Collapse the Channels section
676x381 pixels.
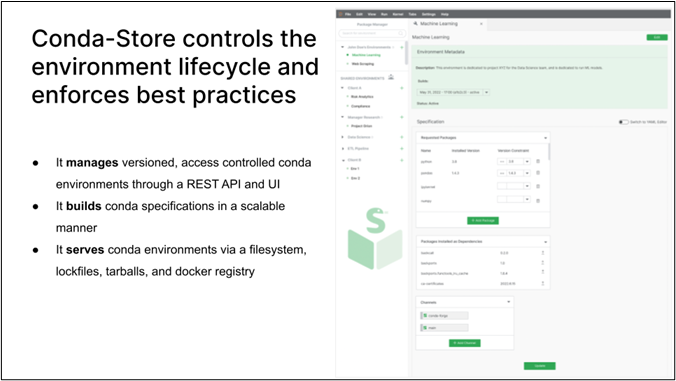click(509, 302)
